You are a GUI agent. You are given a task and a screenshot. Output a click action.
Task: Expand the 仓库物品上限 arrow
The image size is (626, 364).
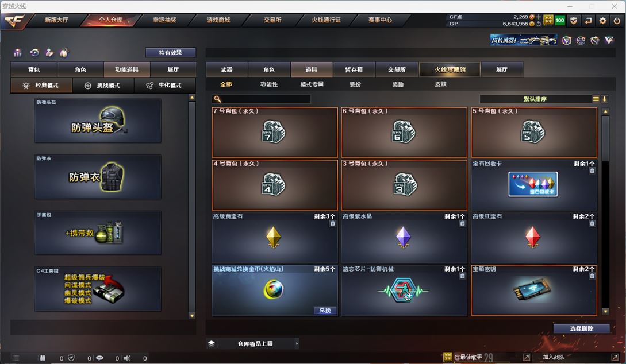pyautogui.click(x=297, y=343)
